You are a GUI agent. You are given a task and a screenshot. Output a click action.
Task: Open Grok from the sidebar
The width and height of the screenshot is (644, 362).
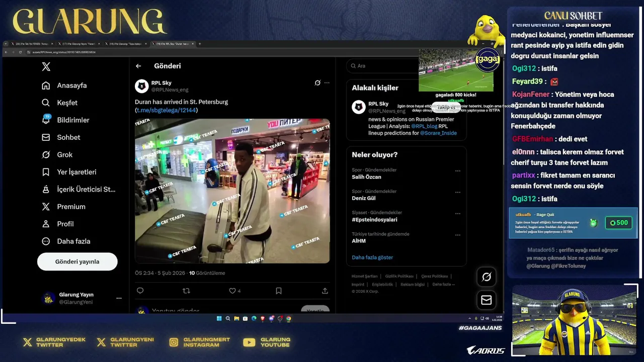57,155
